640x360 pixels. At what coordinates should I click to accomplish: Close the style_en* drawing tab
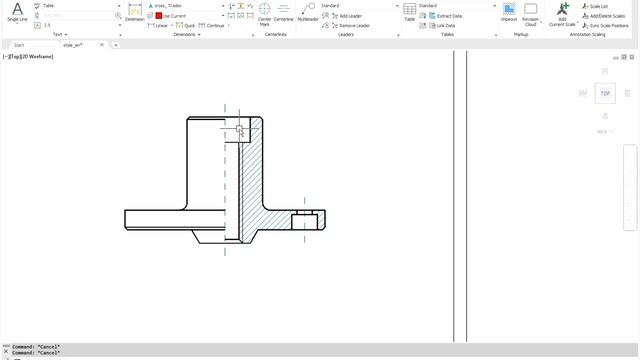[102, 45]
